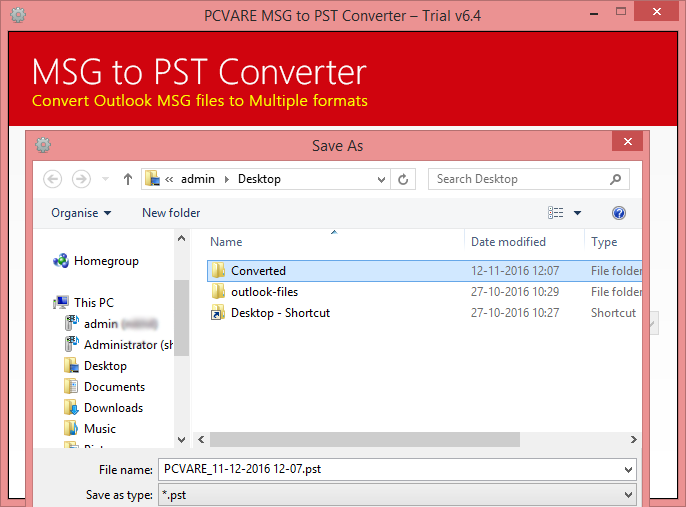Click date 27-10-2016 10:29
Image resolution: width=686 pixels, height=507 pixels.
click(x=515, y=292)
